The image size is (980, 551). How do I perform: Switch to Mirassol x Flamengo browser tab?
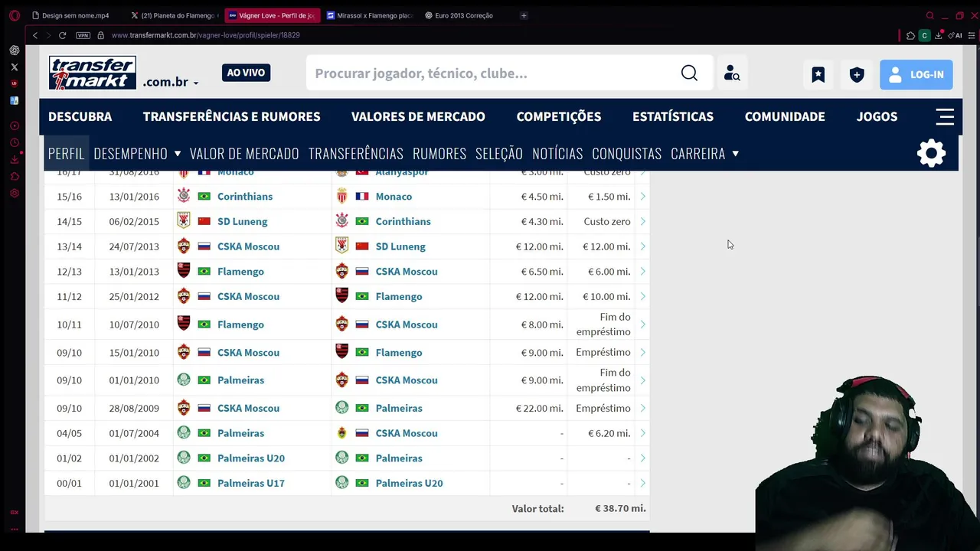coord(370,15)
